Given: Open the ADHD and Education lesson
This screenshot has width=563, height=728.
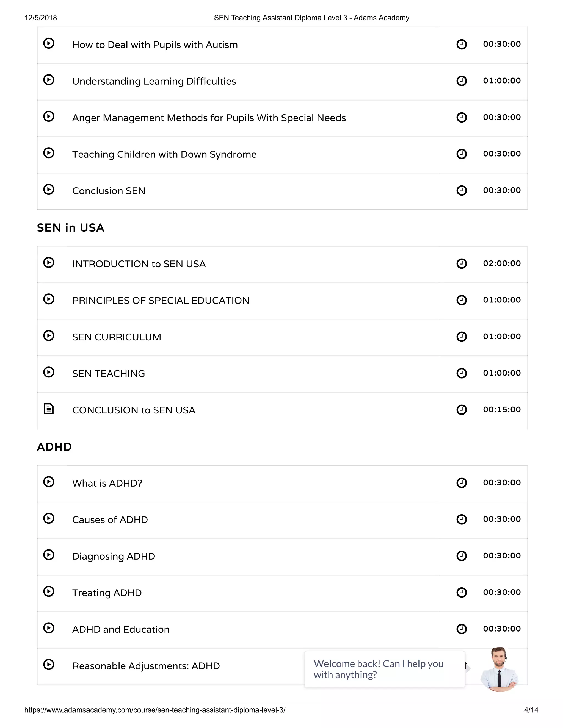Looking at the screenshot, I should 121,630.
